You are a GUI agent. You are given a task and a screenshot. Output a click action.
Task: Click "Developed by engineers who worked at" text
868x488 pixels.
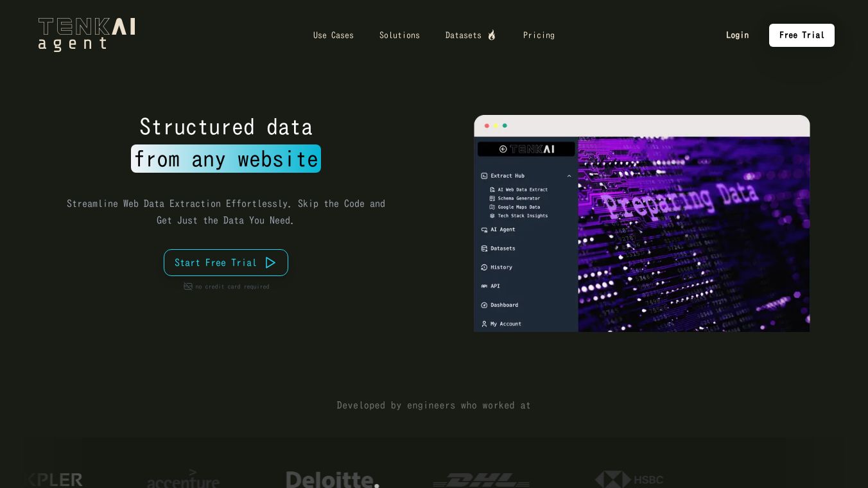pyautogui.click(x=434, y=405)
